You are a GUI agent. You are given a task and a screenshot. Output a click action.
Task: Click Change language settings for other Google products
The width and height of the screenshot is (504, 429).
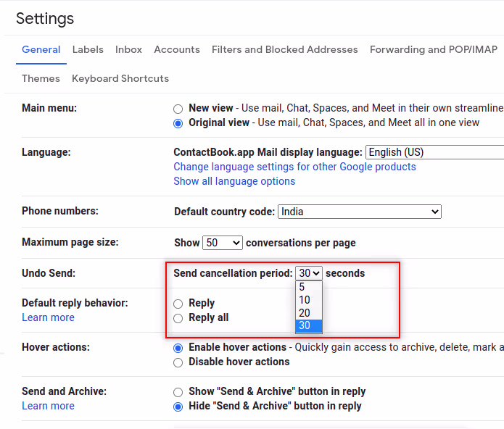294,167
